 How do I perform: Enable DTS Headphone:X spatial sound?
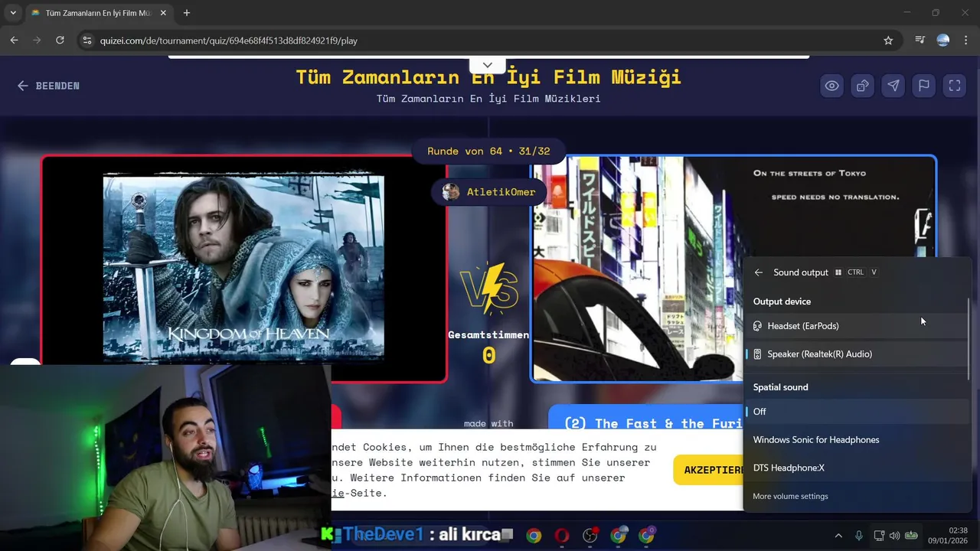(857, 468)
